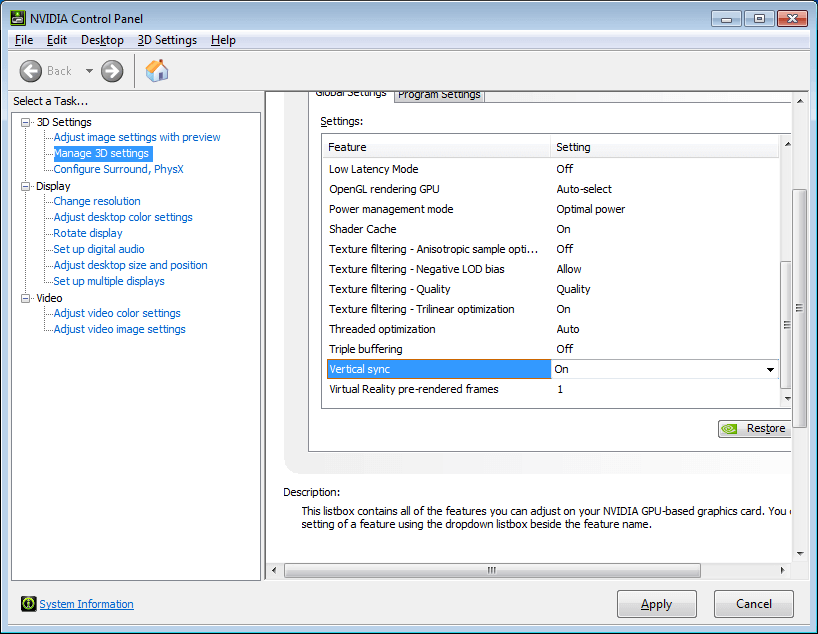Select the Threaded optimization row
818x634 pixels.
click(x=551, y=329)
